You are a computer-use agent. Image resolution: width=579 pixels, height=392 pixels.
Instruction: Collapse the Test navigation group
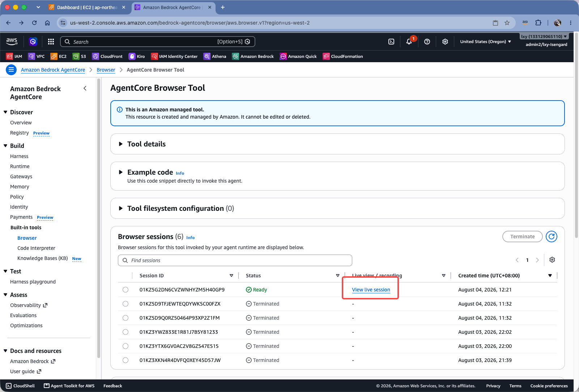(x=5, y=271)
